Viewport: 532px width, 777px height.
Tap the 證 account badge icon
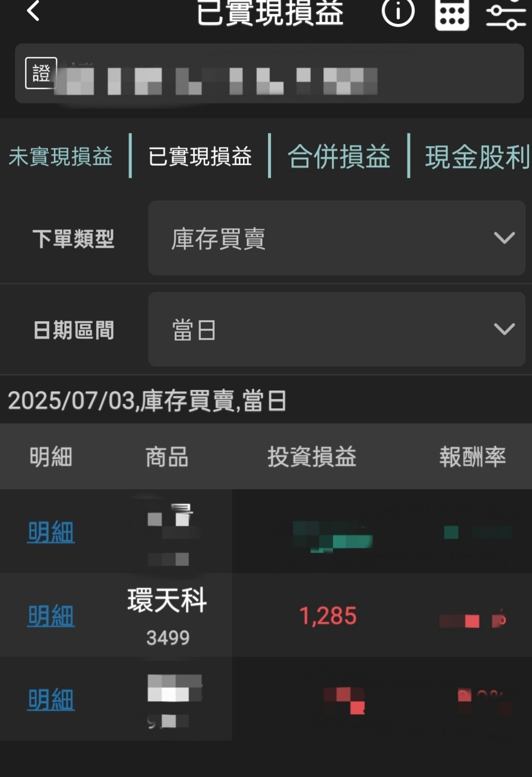[x=41, y=73]
